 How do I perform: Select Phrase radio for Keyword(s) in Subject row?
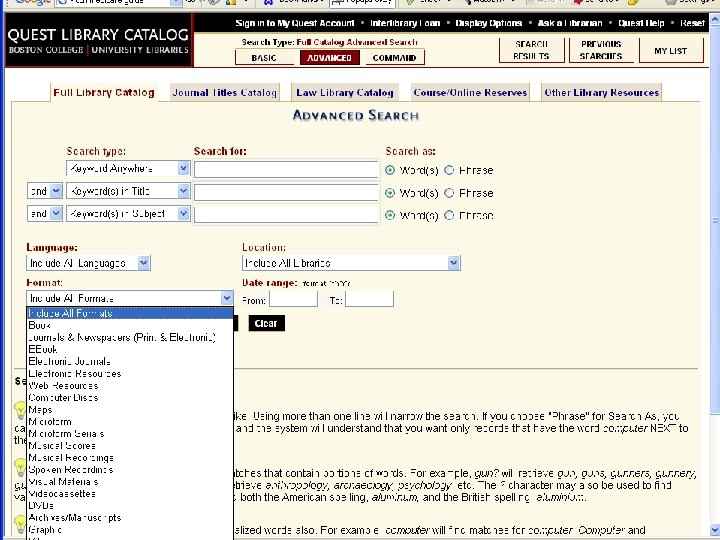449,215
